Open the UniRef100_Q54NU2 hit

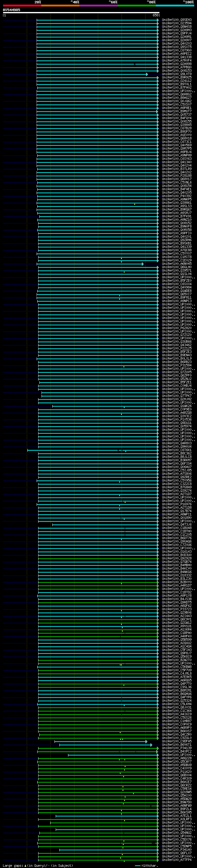[x=177, y=833]
